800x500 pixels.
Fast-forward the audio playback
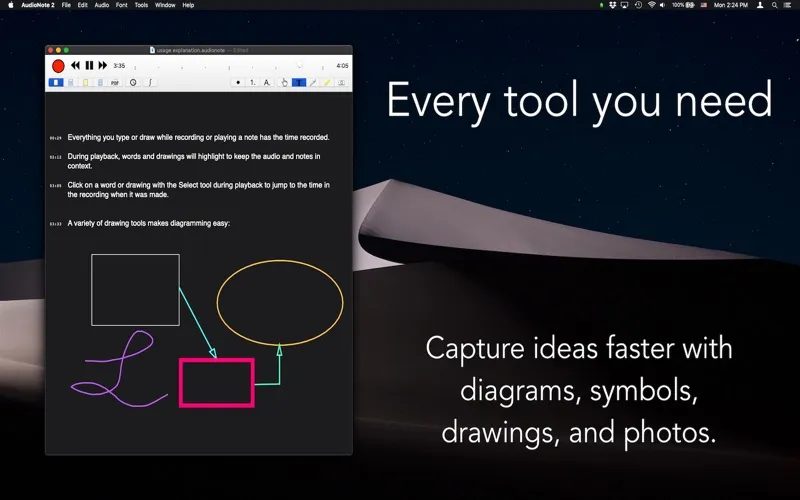point(103,65)
